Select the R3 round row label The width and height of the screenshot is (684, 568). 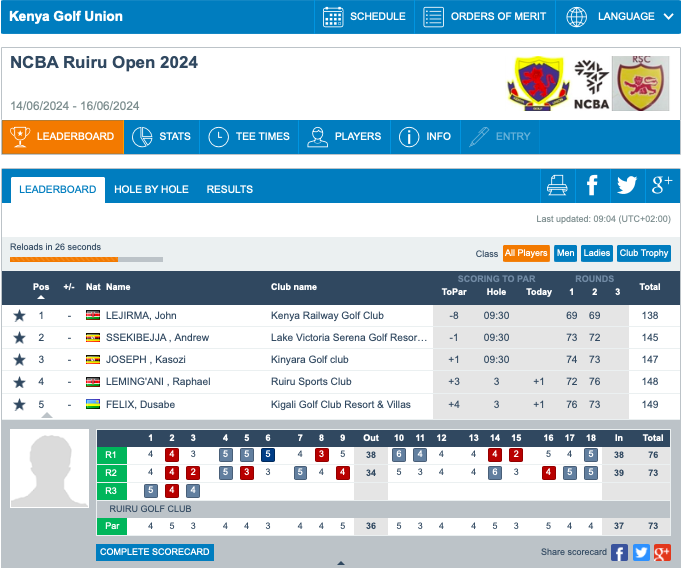[x=112, y=491]
